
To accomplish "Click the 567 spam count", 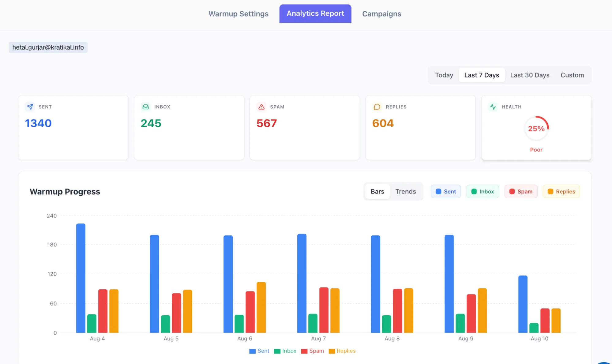I will [x=266, y=123].
